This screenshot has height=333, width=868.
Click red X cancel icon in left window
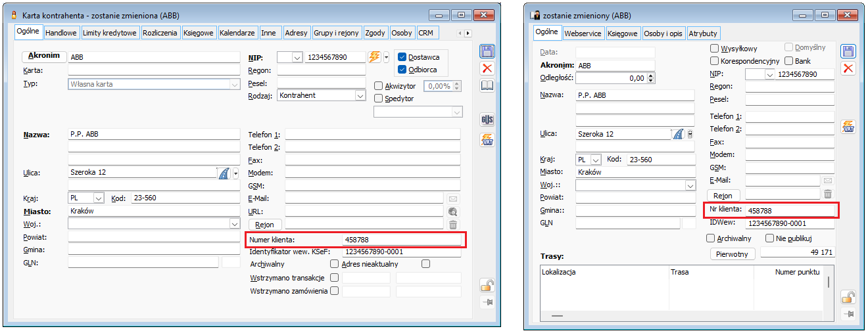pos(487,68)
